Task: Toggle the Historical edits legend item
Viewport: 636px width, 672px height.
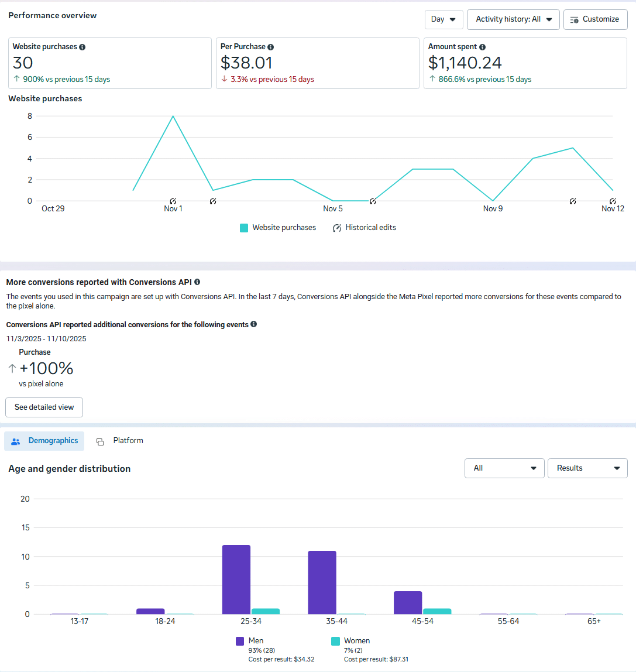Action: click(364, 227)
